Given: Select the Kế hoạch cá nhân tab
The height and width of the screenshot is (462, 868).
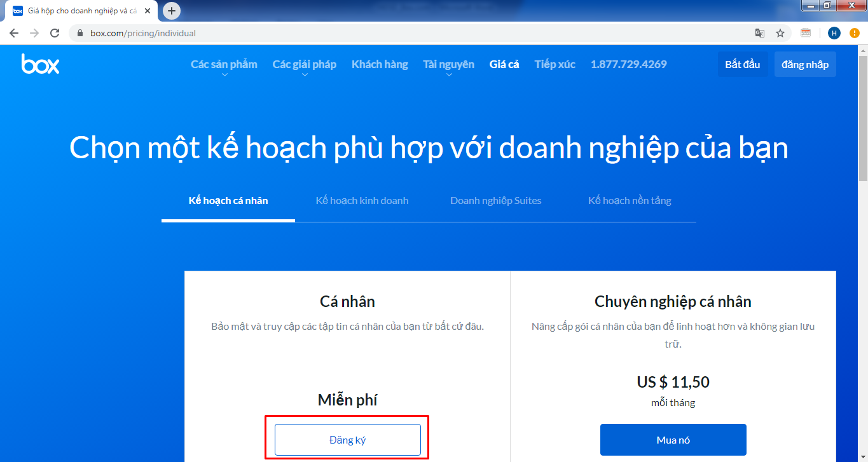Looking at the screenshot, I should 228,201.
